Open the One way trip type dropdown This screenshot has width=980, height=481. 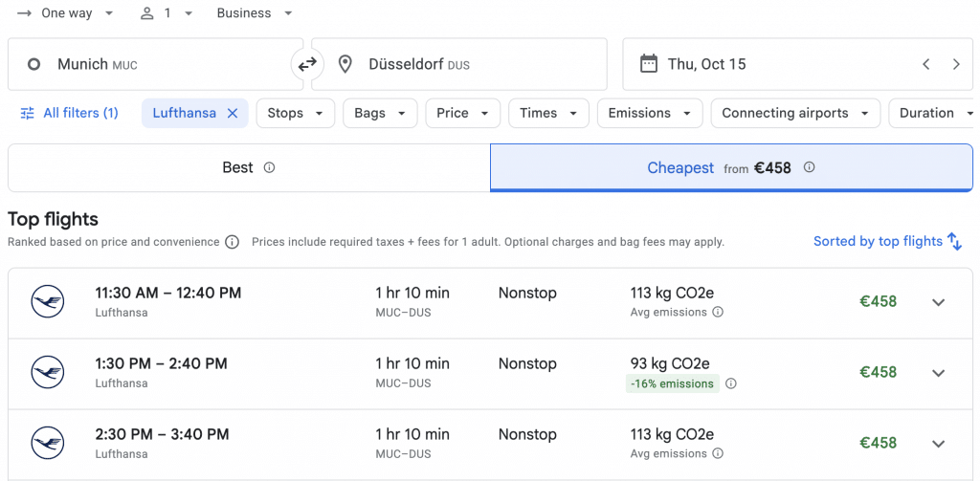66,13
